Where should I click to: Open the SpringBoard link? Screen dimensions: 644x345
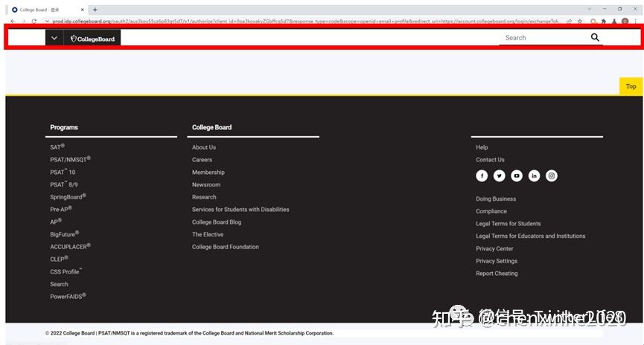(68, 196)
